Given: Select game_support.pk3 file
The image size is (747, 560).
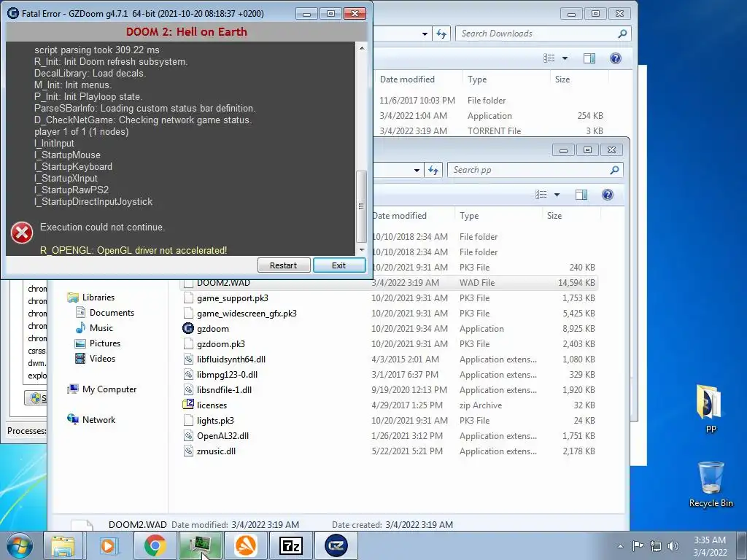Looking at the screenshot, I should pyautogui.click(x=233, y=298).
